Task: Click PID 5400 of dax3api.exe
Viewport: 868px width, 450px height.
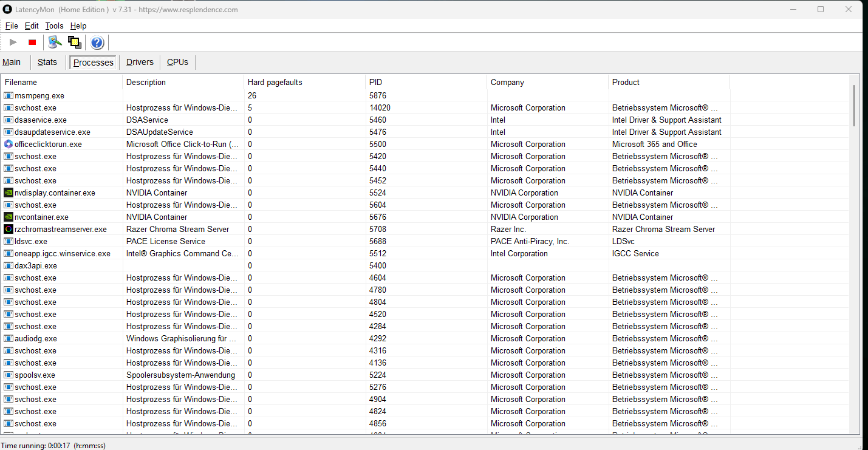Action: coord(378,265)
